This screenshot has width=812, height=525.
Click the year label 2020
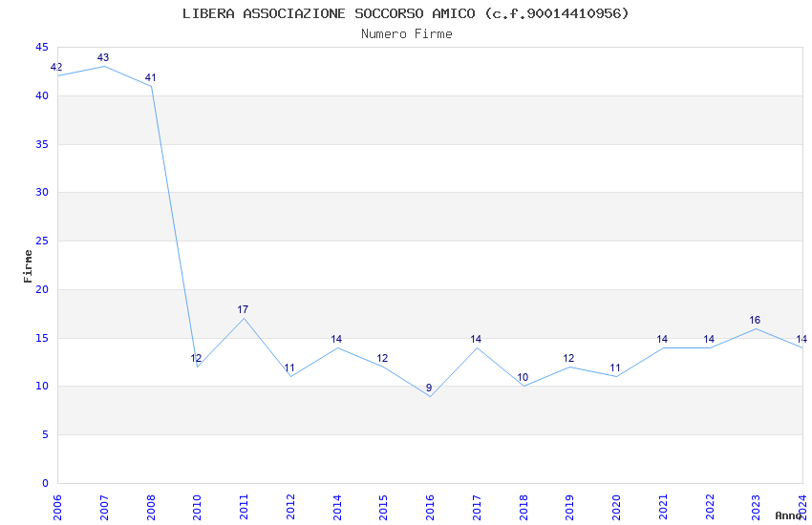(x=616, y=508)
